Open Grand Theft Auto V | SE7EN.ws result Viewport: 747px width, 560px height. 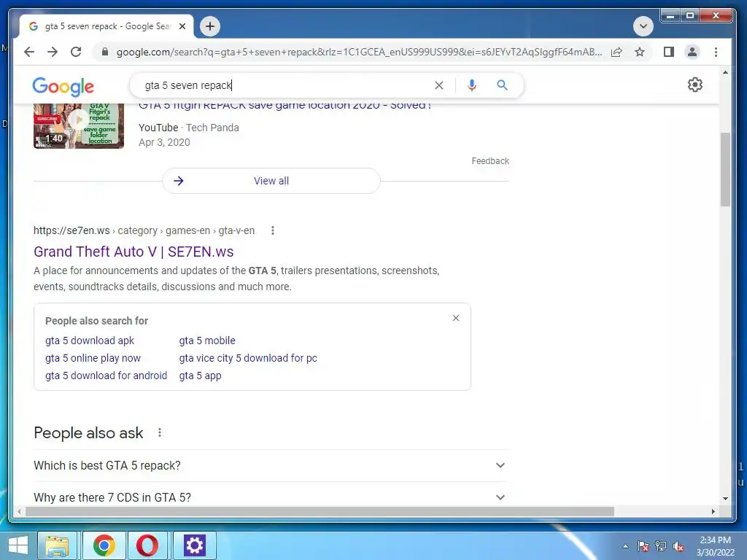click(133, 252)
